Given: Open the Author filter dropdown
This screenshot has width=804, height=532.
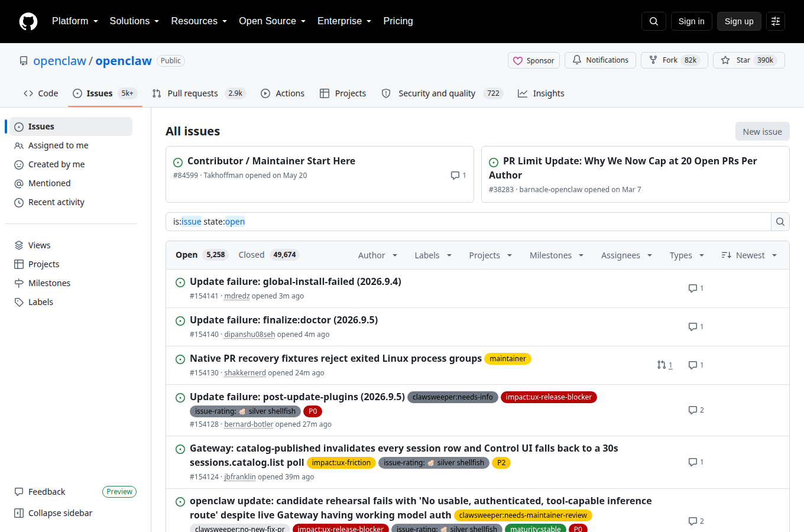Looking at the screenshot, I should (x=378, y=255).
